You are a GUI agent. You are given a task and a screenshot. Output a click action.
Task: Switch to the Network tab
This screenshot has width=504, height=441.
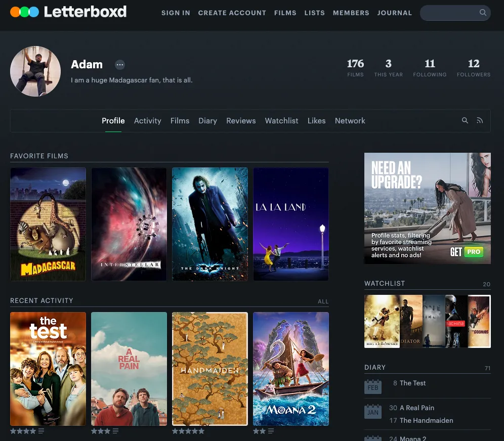(350, 121)
